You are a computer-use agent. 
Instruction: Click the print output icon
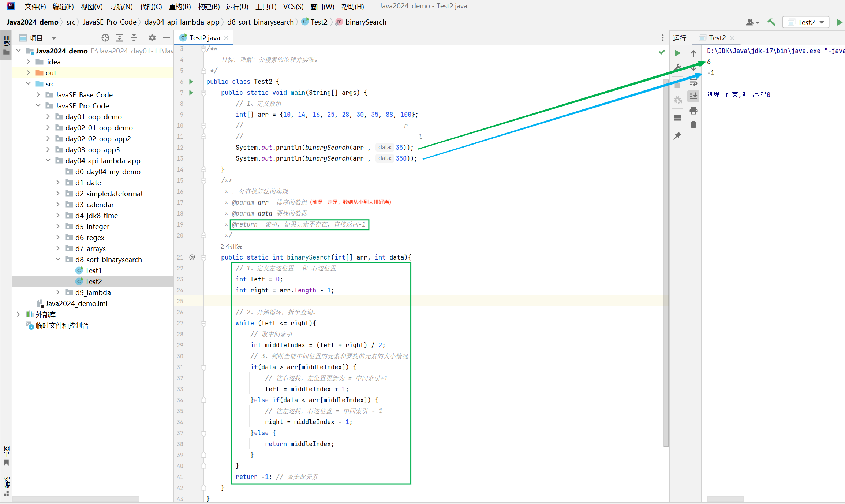point(693,111)
